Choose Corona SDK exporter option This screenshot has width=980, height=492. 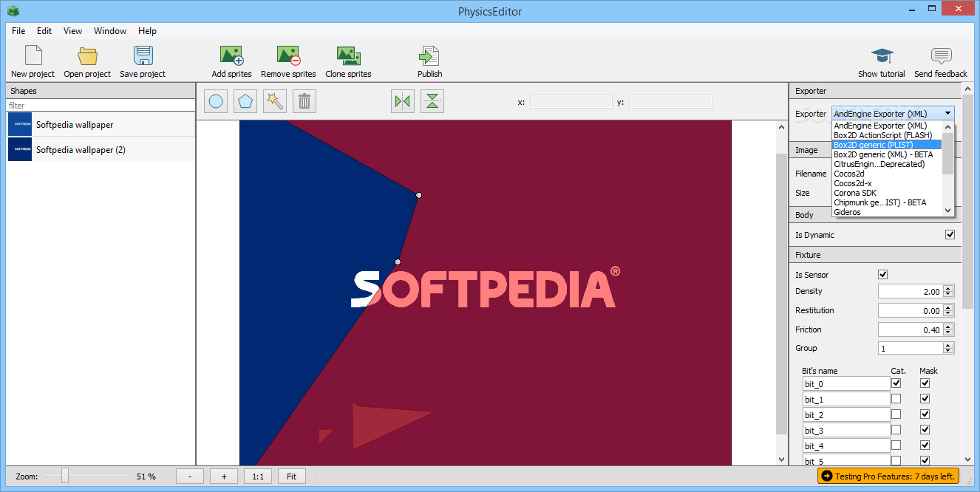point(887,193)
